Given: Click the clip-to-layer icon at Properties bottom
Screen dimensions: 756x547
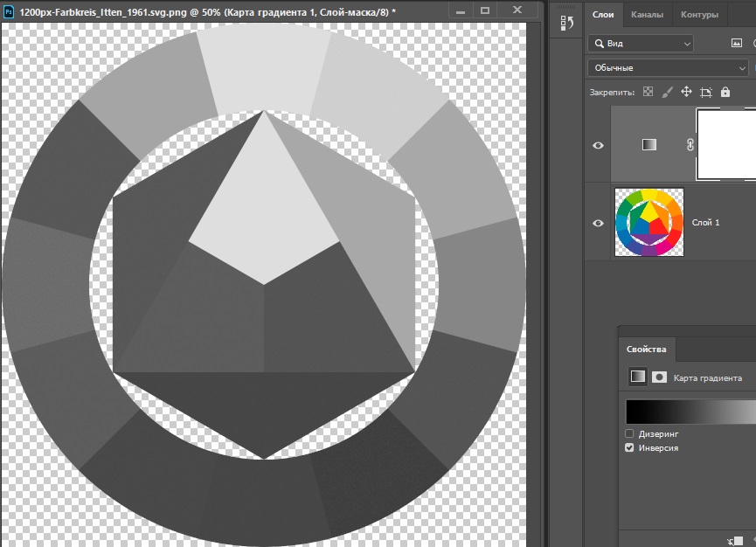Looking at the screenshot, I should point(735,541).
